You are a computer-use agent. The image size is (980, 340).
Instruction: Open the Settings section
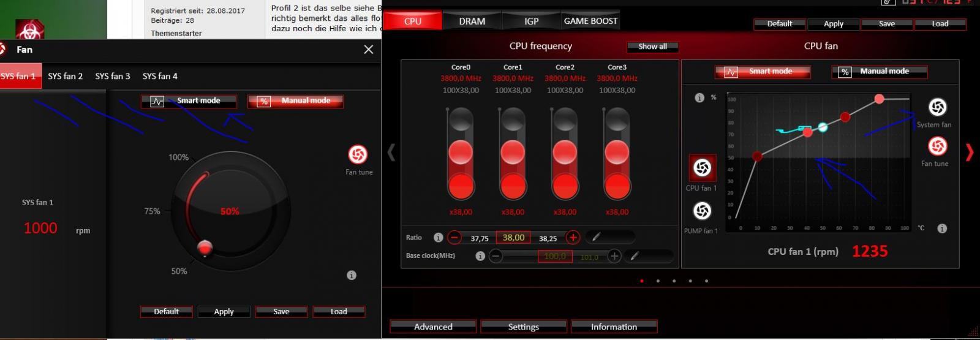(524, 327)
